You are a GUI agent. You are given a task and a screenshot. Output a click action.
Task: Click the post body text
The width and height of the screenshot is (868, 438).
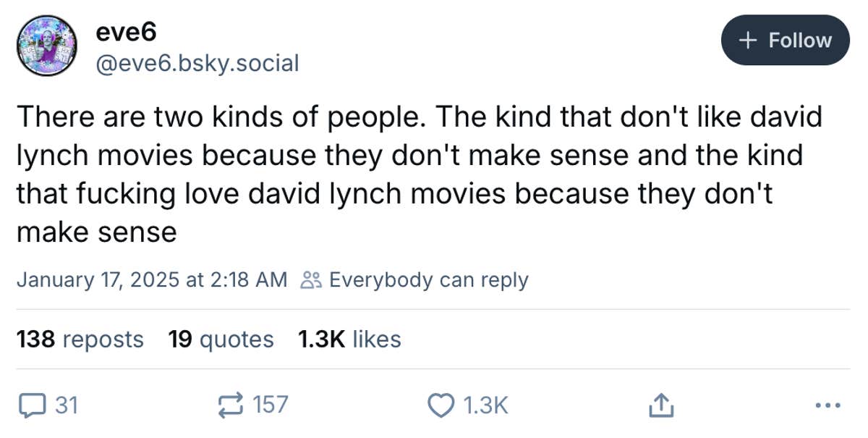click(x=420, y=174)
